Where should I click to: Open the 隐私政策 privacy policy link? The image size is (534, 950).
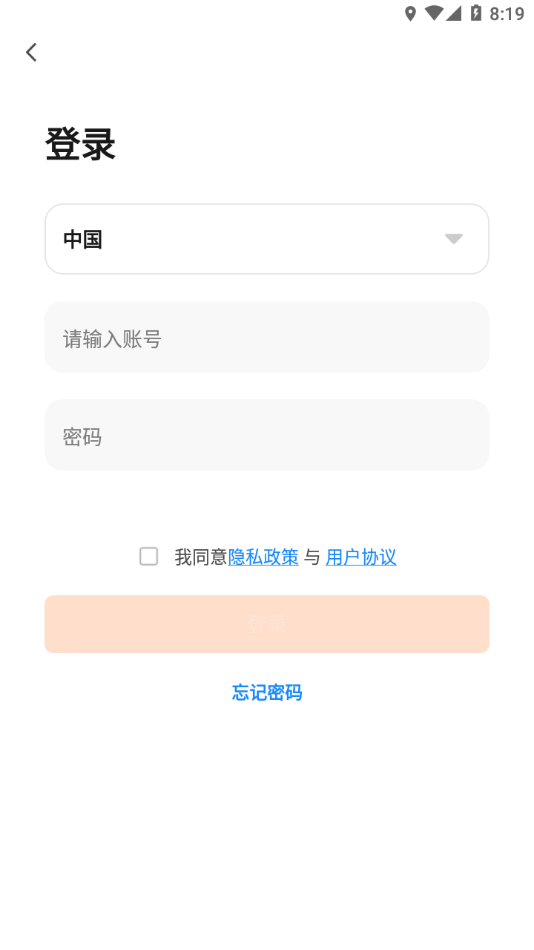tap(263, 557)
